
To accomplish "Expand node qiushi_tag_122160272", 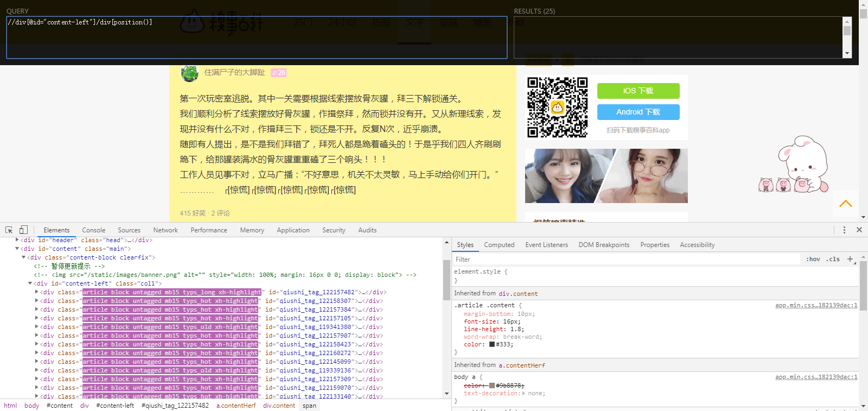I will click(37, 353).
